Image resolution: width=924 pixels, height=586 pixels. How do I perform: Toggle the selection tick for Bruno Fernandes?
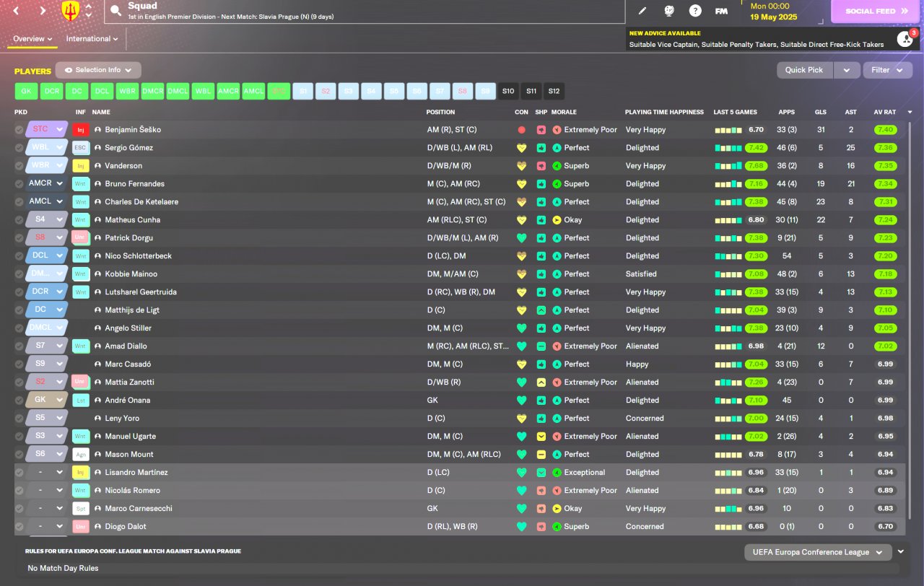tap(19, 184)
